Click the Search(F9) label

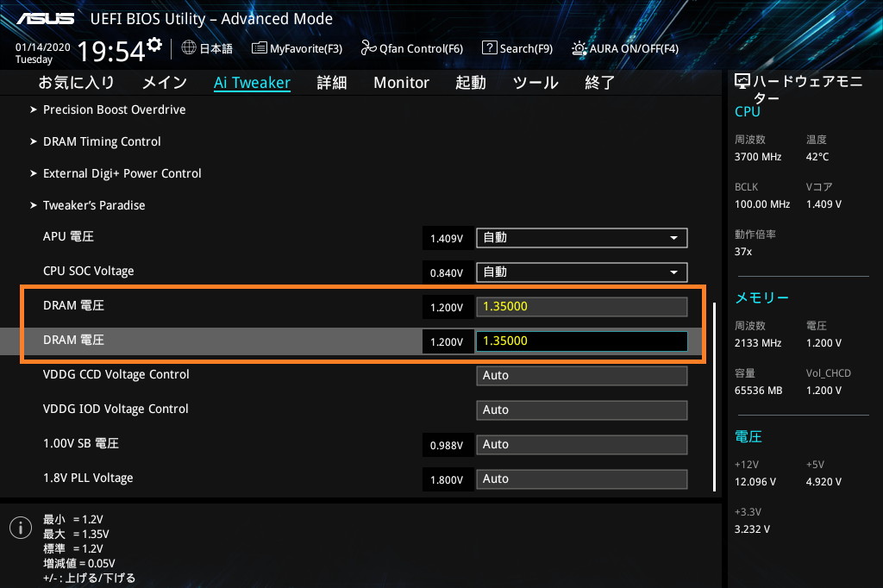[526, 49]
